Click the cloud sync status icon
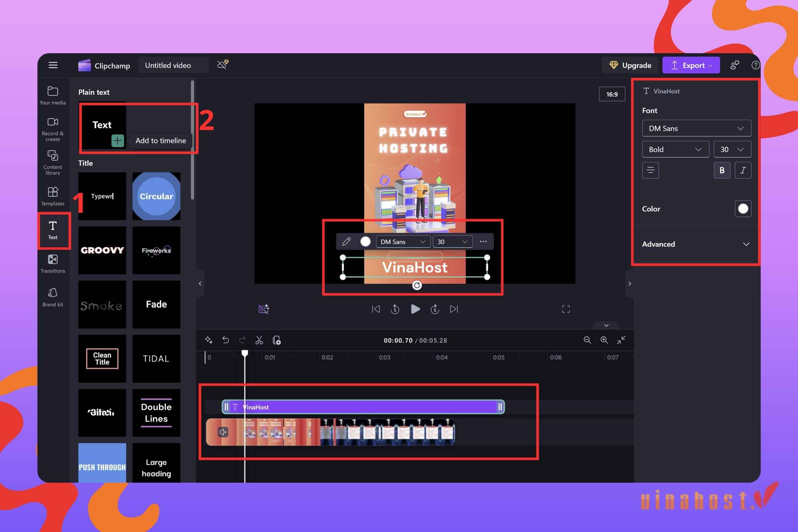The width and height of the screenshot is (798, 532). coord(222,64)
